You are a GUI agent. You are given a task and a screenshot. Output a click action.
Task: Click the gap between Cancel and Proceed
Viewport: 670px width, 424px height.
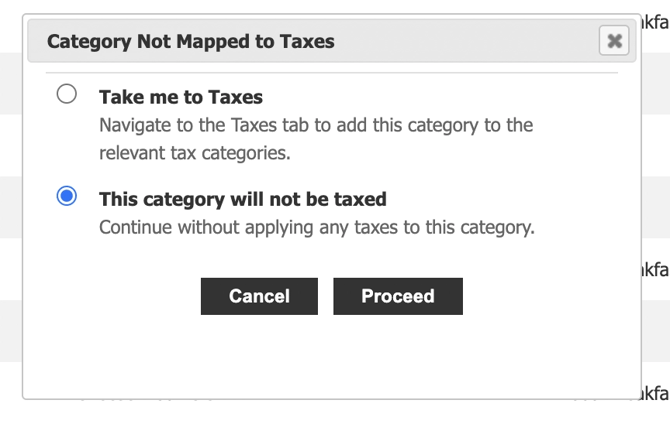(x=325, y=296)
